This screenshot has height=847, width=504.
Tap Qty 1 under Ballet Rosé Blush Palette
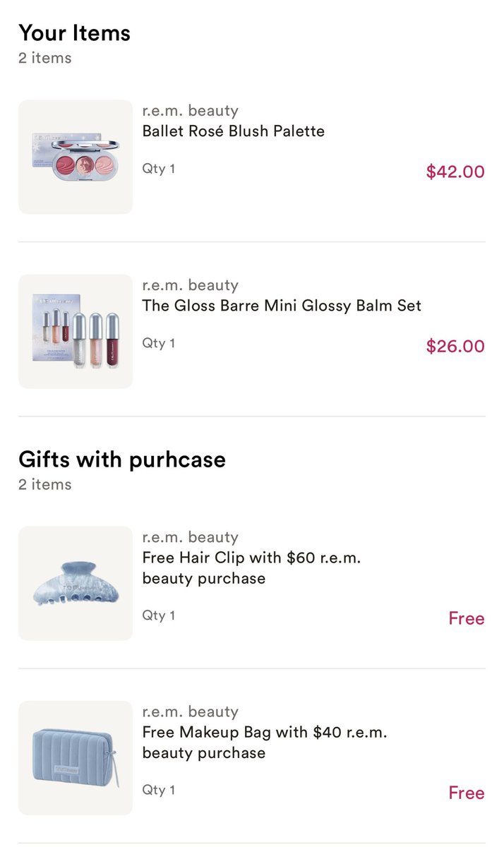pos(159,169)
